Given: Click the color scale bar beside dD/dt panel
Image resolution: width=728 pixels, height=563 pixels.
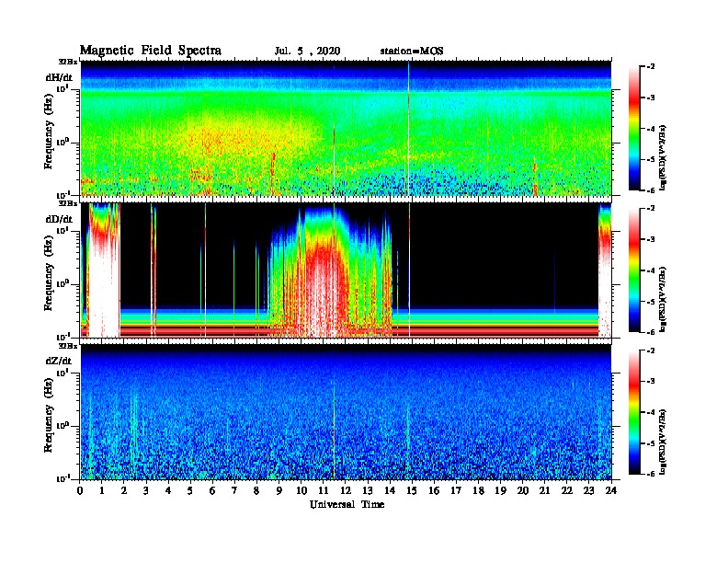Looking at the screenshot, I should coord(634,270).
